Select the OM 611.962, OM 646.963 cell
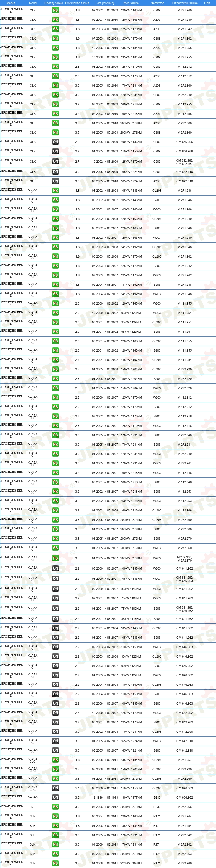This screenshot has width=216, height=868. pyautogui.click(x=185, y=579)
